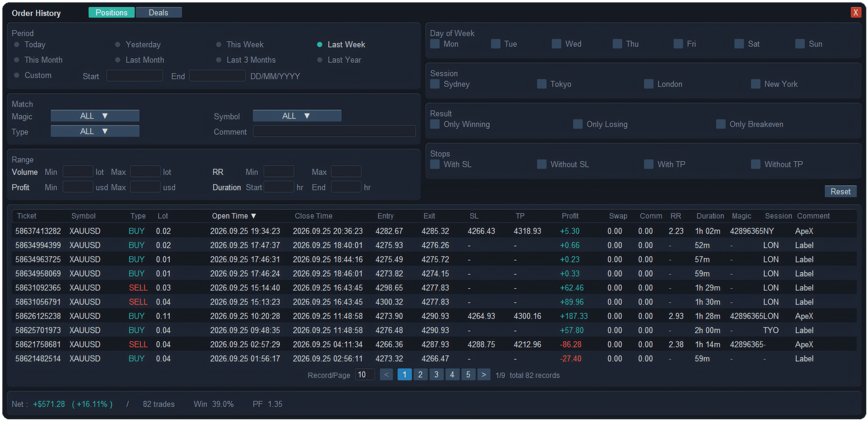The width and height of the screenshot is (868, 421).
Task: Sort by Close Time column header
Action: (x=314, y=216)
